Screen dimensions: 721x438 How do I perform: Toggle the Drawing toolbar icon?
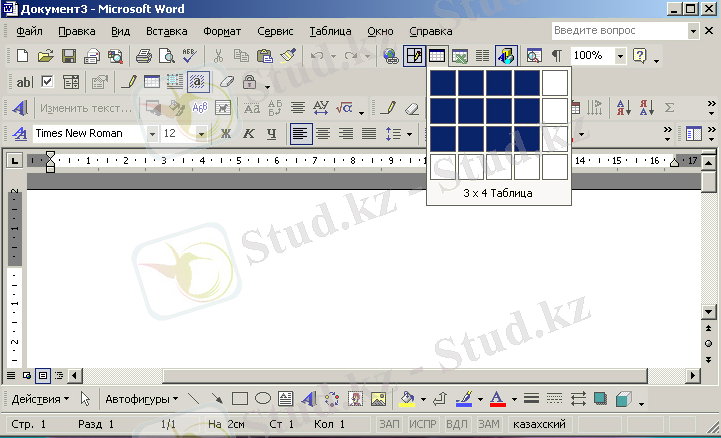coord(506,56)
